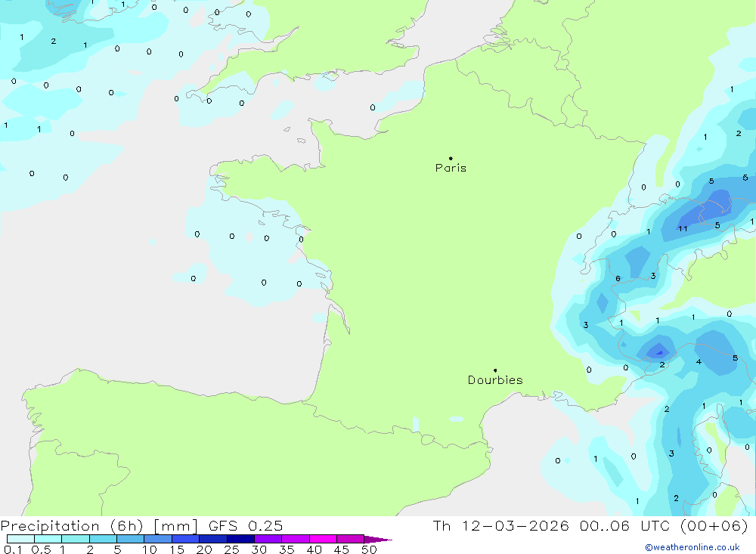This screenshot has height=554, width=756.
Task: Select the 10–15 mm legend swatch
Action: pyautogui.click(x=158, y=539)
